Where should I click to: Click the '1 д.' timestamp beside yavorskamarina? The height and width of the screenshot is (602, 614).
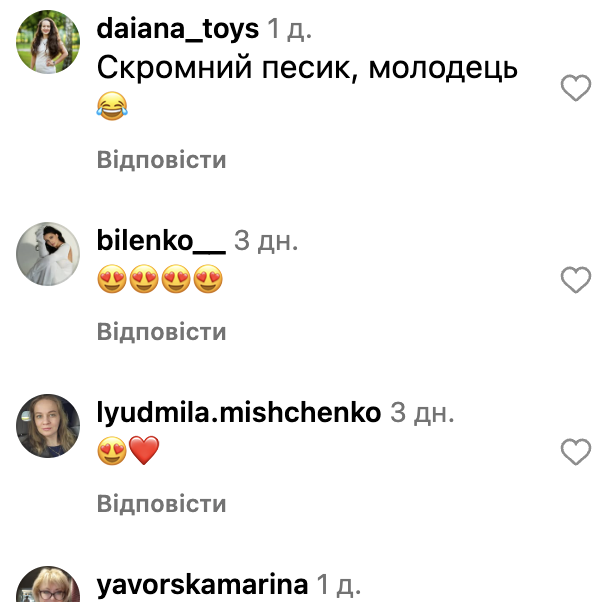pyautogui.click(x=339, y=585)
